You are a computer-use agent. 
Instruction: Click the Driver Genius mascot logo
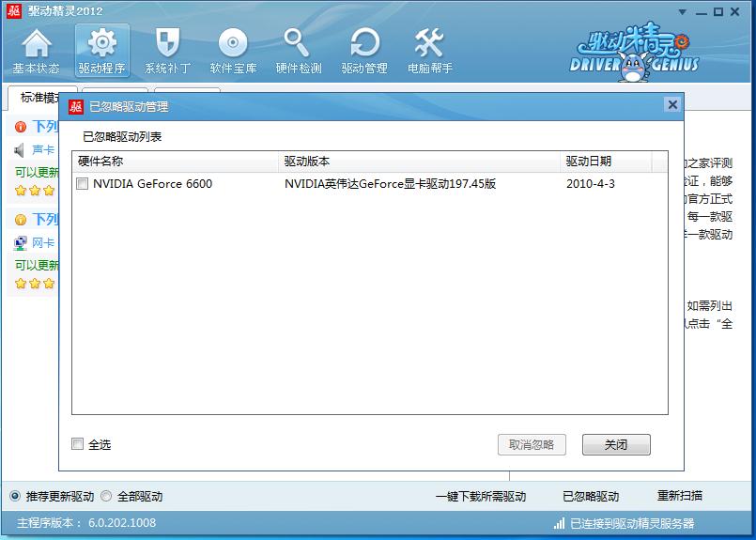pos(634,52)
